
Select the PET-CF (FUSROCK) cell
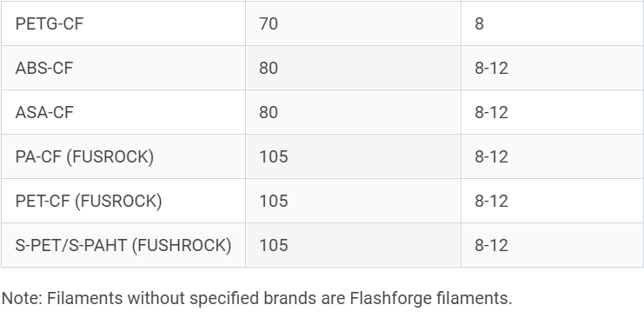[123, 201]
